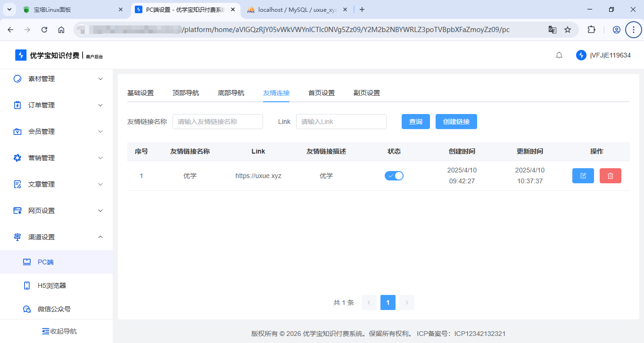
Task: Click the H5浏览器 phone icon
Action: click(x=27, y=286)
